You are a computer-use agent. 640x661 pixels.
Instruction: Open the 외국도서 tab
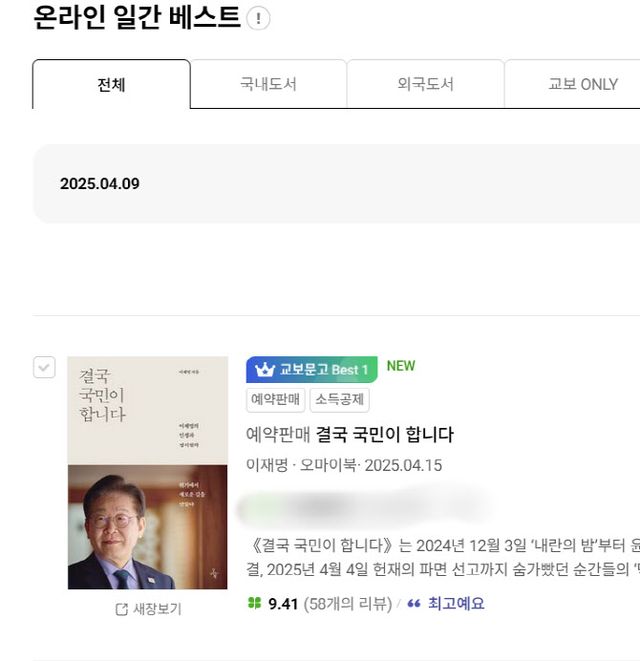click(425, 85)
